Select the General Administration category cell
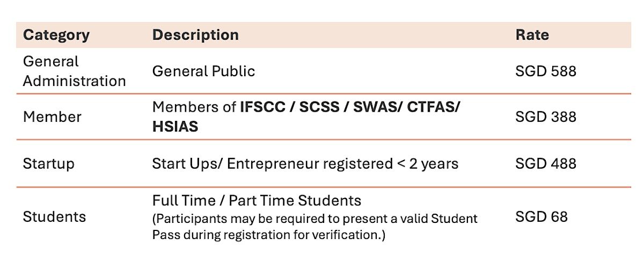The width and height of the screenshot is (644, 268). coord(74,71)
